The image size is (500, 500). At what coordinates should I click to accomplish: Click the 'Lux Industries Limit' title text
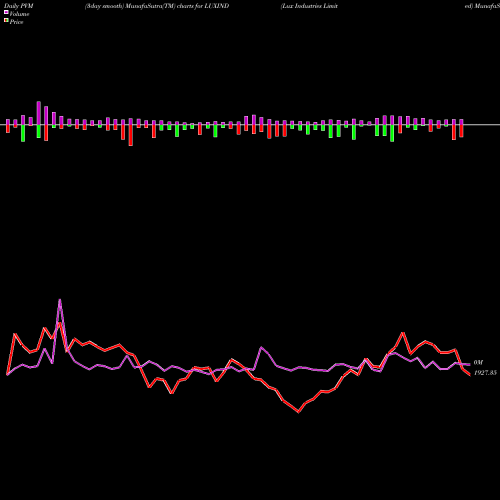point(309,6)
